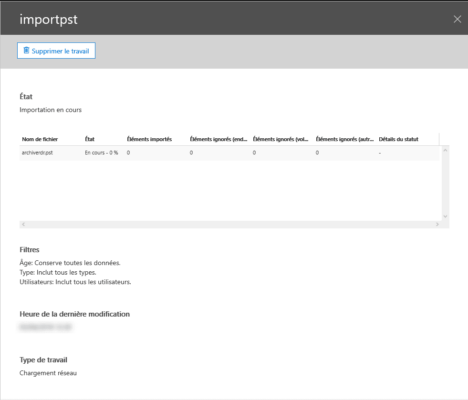Click the Type de travail heading

(x=43, y=360)
